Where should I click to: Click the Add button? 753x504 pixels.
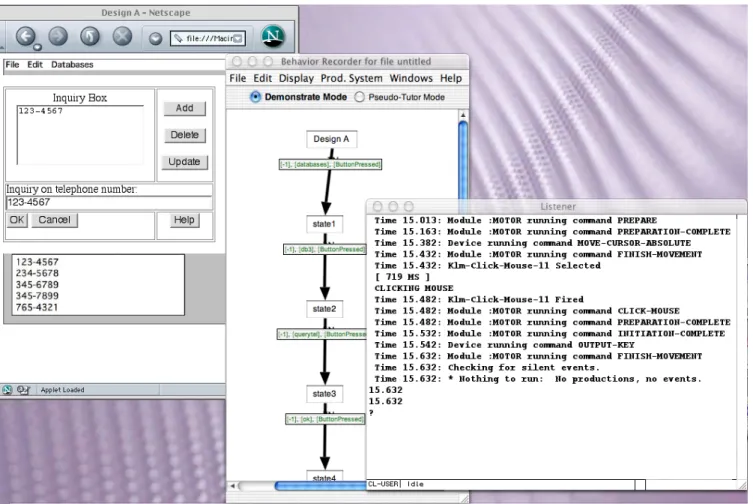point(184,108)
